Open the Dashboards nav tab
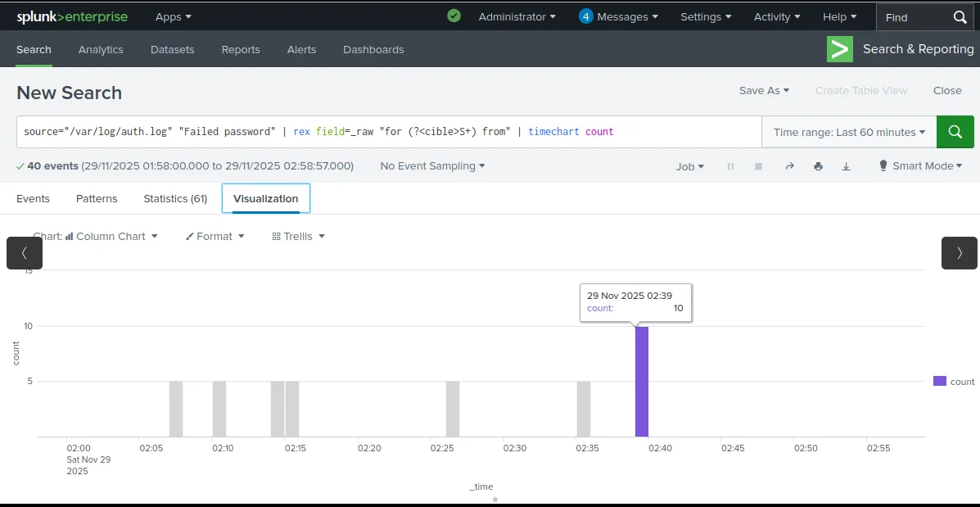Image resolution: width=980 pixels, height=507 pixels. (373, 49)
